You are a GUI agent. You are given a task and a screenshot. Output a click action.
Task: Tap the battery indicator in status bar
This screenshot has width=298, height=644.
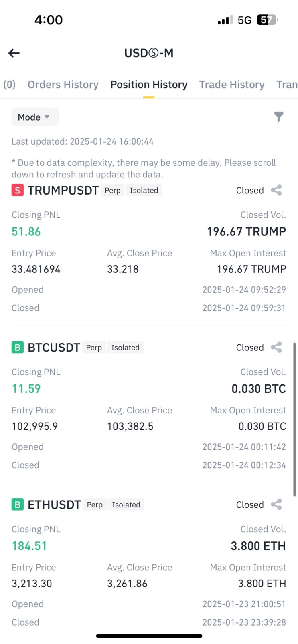coord(267,20)
